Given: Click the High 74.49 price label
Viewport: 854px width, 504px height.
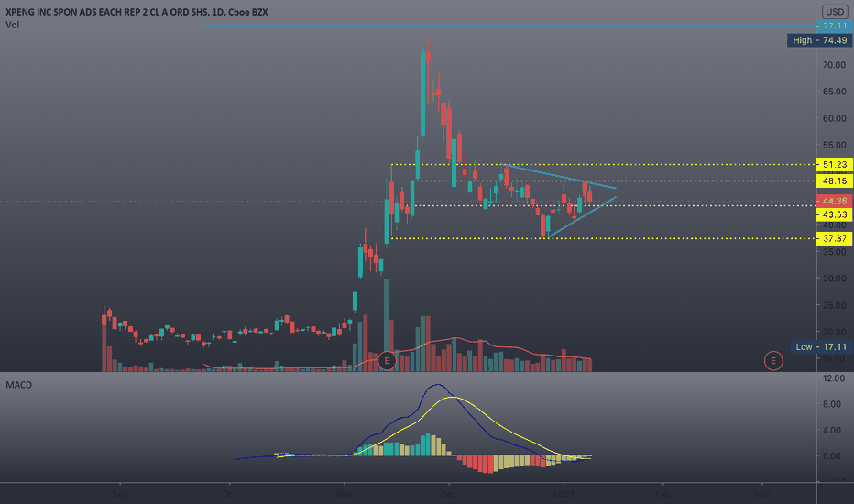Looking at the screenshot, I should click(x=820, y=40).
